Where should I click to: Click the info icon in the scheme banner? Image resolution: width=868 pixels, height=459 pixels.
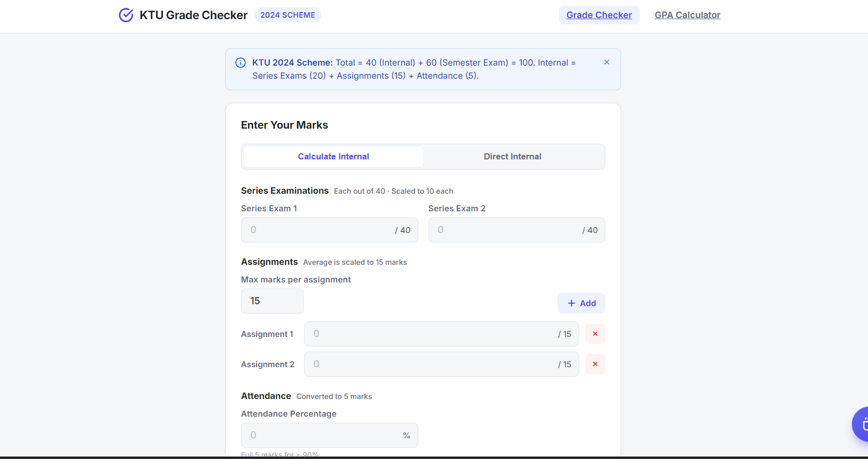[x=240, y=63]
